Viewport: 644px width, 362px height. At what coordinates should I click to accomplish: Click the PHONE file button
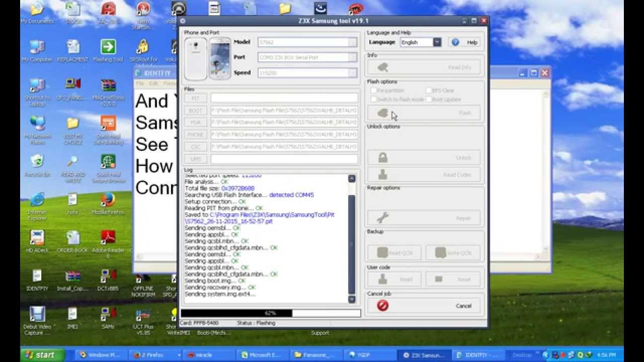[196, 135]
